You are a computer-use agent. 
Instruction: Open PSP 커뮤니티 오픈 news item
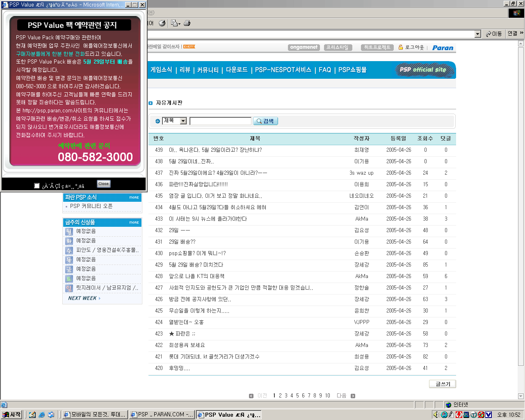click(91, 206)
